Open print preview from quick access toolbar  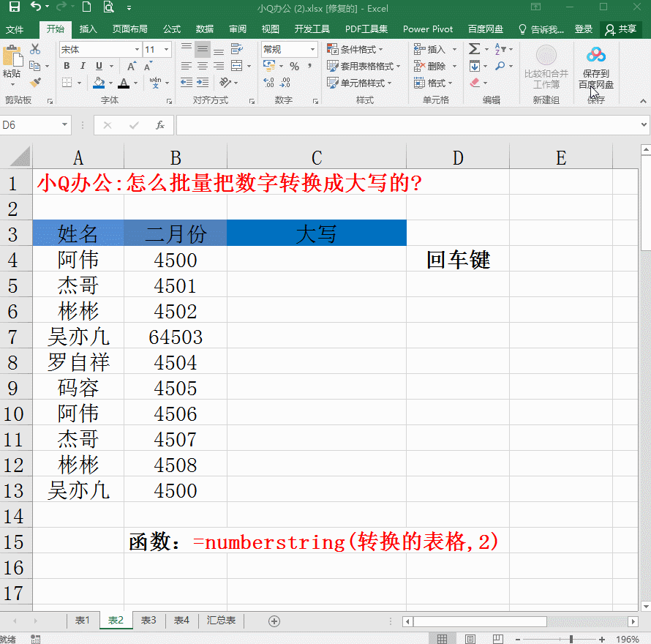(108, 7)
